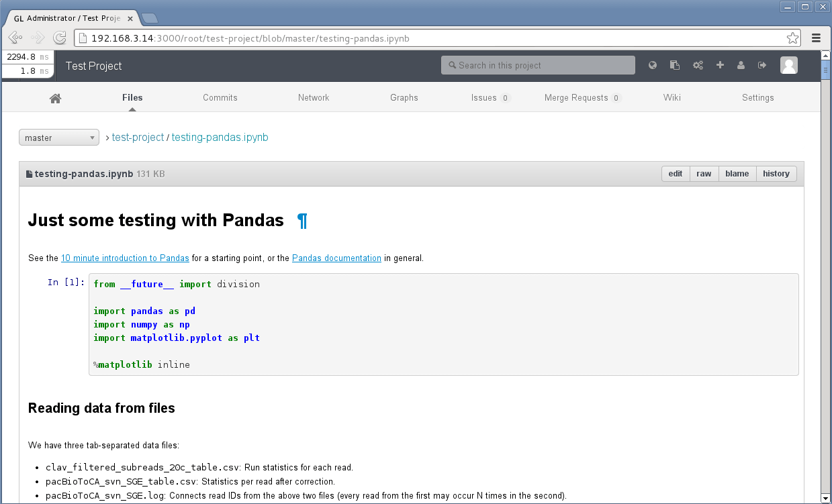Click the file icon beside testing-pandas.ipynb

click(28, 173)
